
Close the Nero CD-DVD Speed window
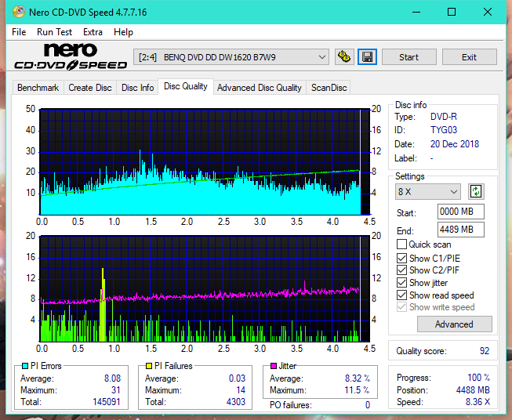point(488,12)
